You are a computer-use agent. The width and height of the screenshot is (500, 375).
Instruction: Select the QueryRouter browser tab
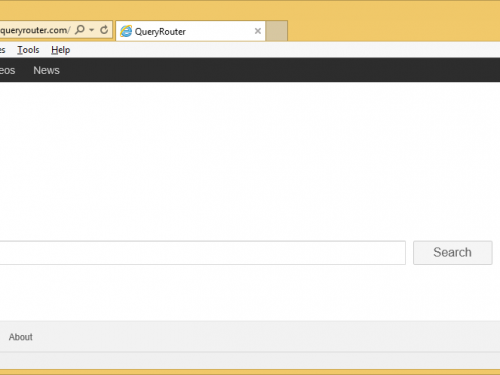click(x=190, y=31)
